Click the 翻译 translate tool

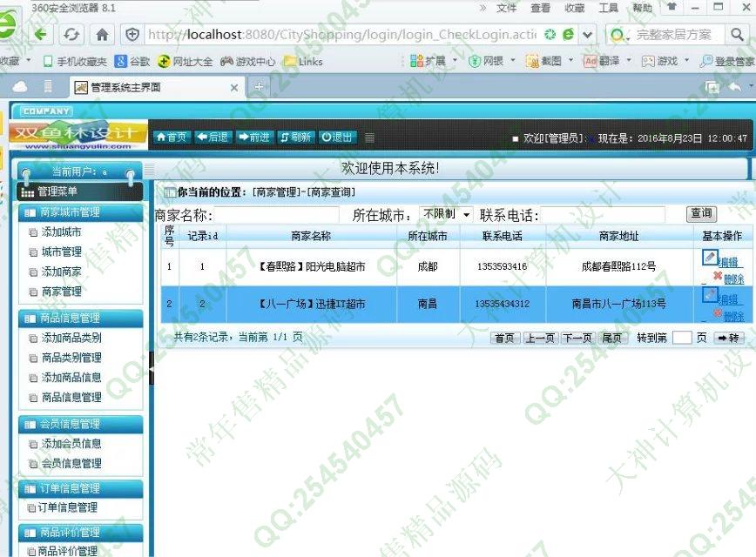pos(602,61)
